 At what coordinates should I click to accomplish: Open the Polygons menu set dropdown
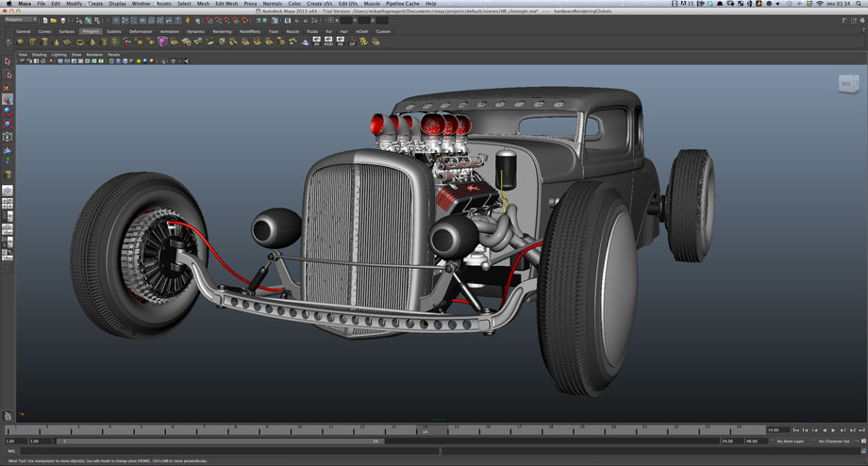pos(21,19)
